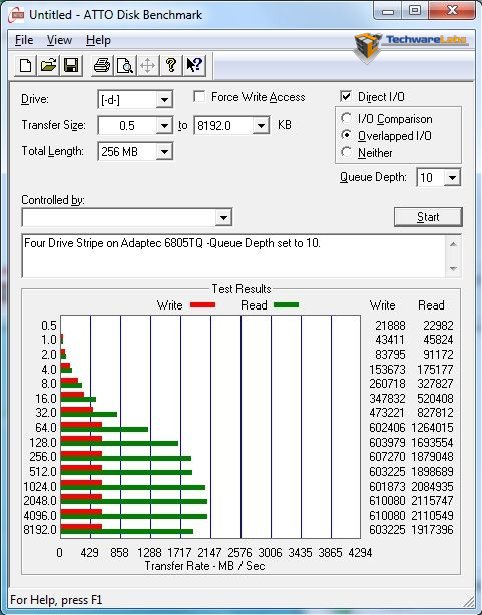The width and height of the screenshot is (482, 615).
Task: Open the Total Length 256 MB dropdown
Action: (x=135, y=151)
